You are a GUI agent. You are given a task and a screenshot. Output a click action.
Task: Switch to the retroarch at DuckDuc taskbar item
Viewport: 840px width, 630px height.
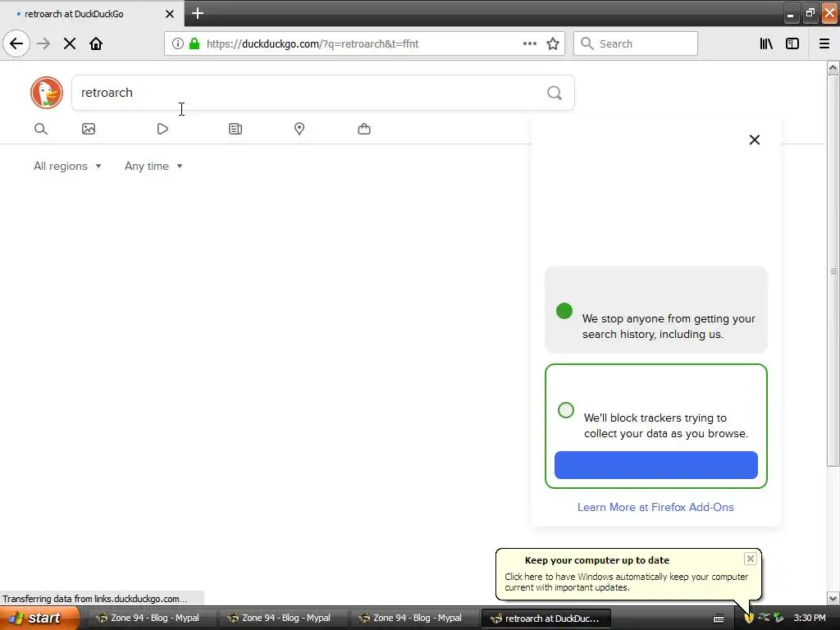(x=546, y=619)
